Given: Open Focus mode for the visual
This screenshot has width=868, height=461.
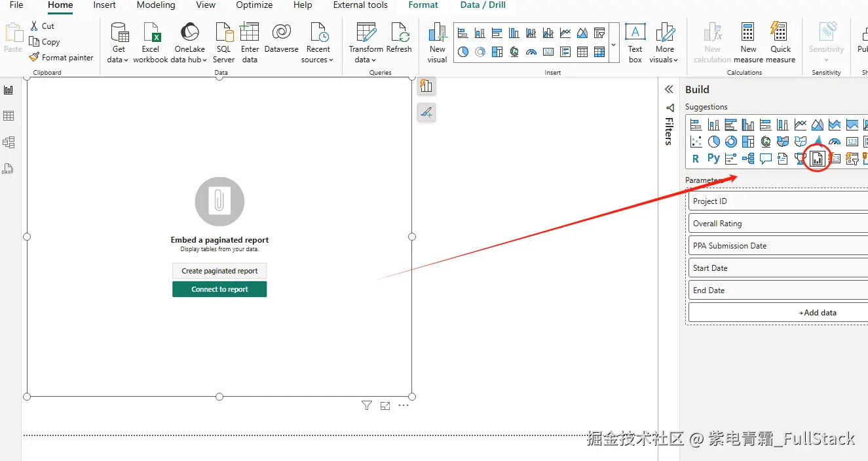Looking at the screenshot, I should 385,406.
